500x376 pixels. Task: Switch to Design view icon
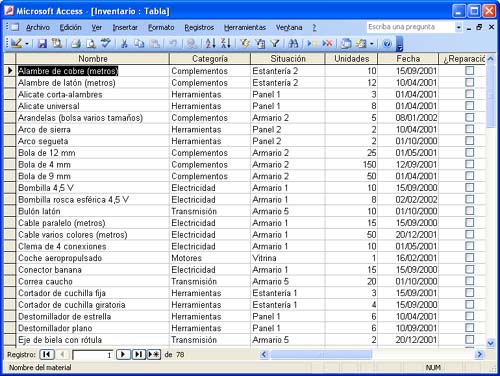[x=16, y=43]
